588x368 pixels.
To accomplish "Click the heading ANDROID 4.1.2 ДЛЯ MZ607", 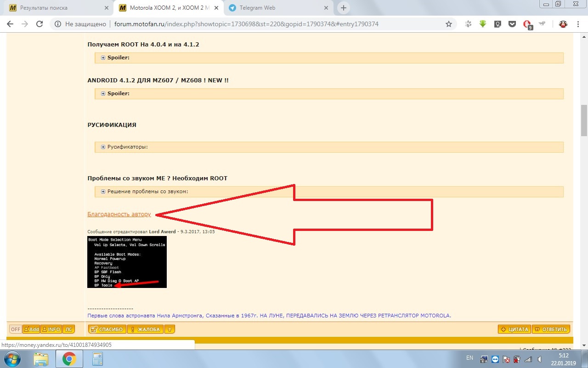I will pyautogui.click(x=158, y=80).
